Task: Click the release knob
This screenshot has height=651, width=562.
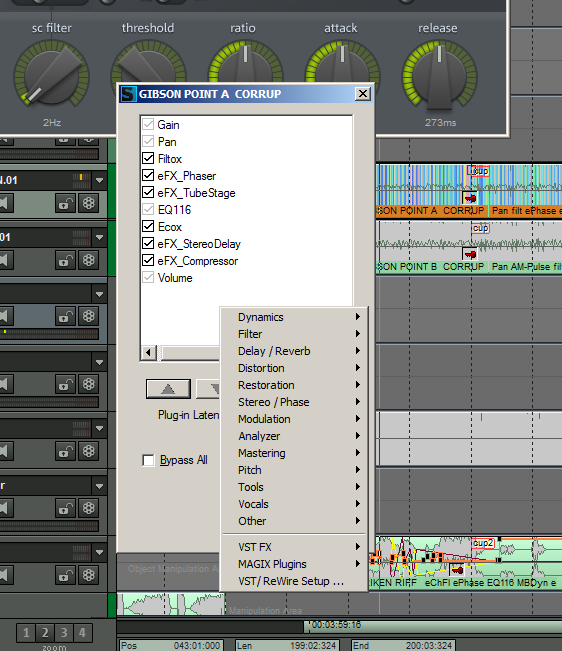Action: (x=439, y=76)
